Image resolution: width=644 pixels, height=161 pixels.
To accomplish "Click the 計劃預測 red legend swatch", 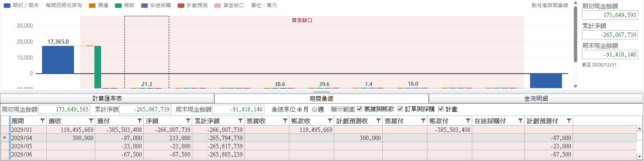I will [181, 6].
